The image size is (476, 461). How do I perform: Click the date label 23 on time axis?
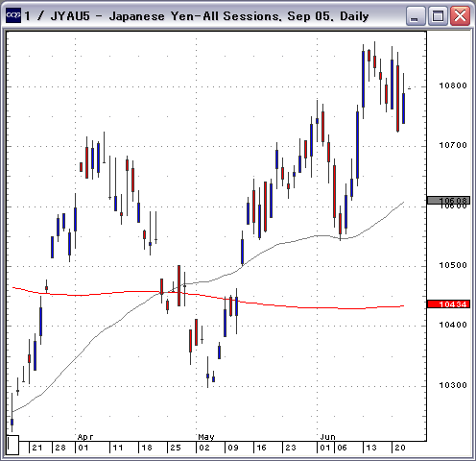pos(291,448)
